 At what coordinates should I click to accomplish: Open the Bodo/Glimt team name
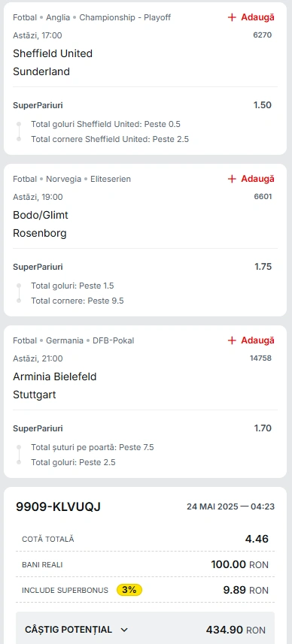pyautogui.click(x=41, y=215)
